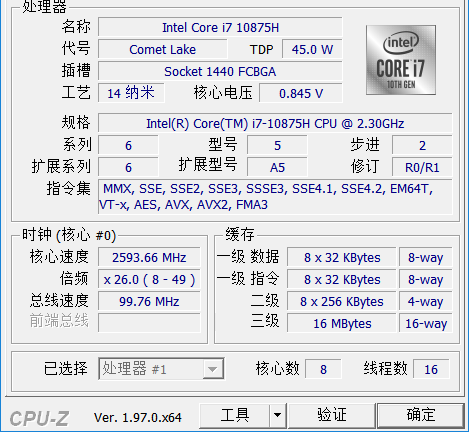Click the core count value 8
This screenshot has width=469, height=432.
[x=323, y=369]
